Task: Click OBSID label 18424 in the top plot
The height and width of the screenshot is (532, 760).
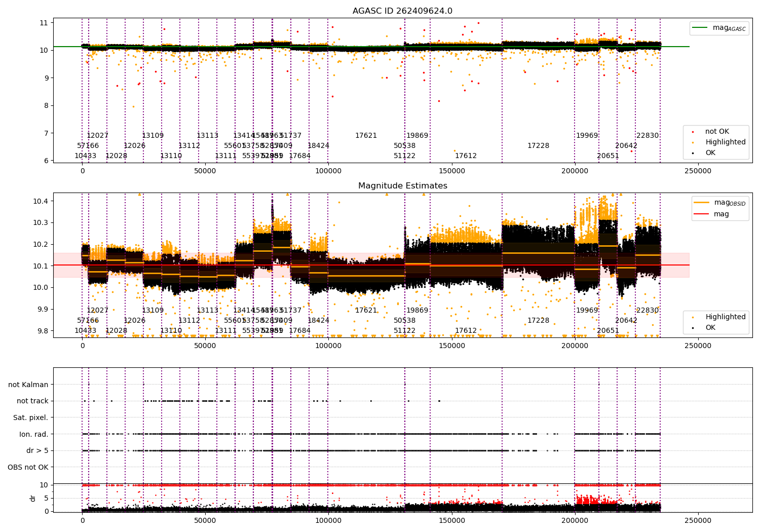Action: [318, 146]
